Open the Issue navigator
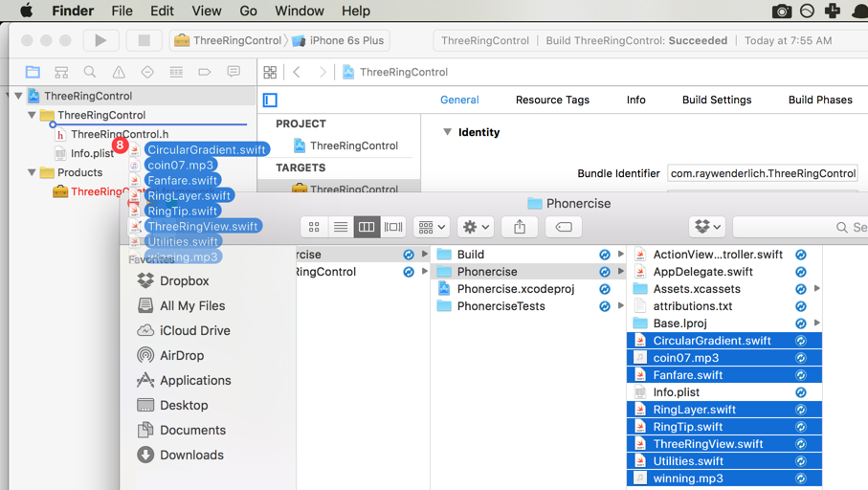The height and width of the screenshot is (490, 868). pyautogui.click(x=119, y=72)
